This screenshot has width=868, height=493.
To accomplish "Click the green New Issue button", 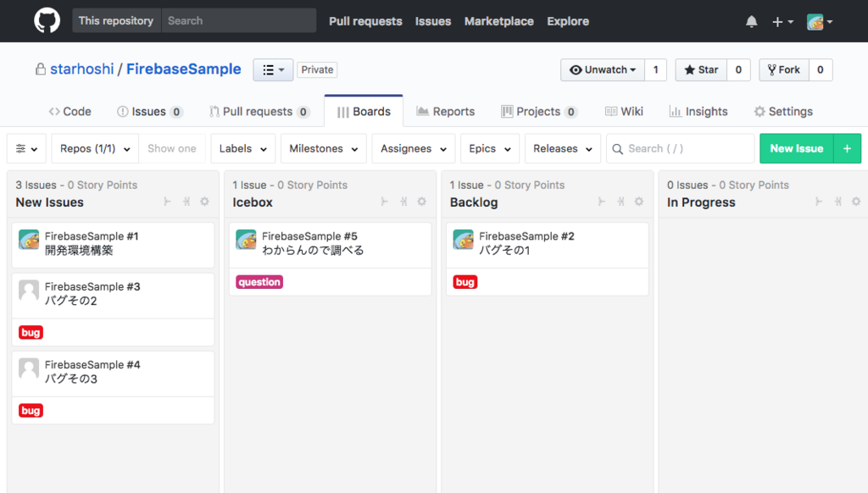I will click(x=797, y=148).
